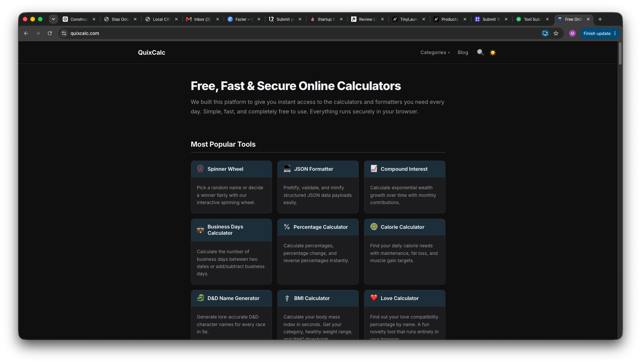
Task: View site information icon in address bar
Action: (x=64, y=33)
